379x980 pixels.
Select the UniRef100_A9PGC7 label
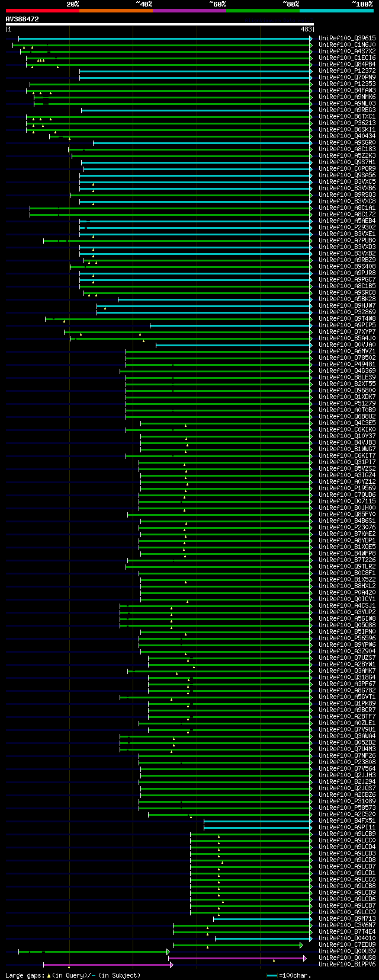point(347,280)
